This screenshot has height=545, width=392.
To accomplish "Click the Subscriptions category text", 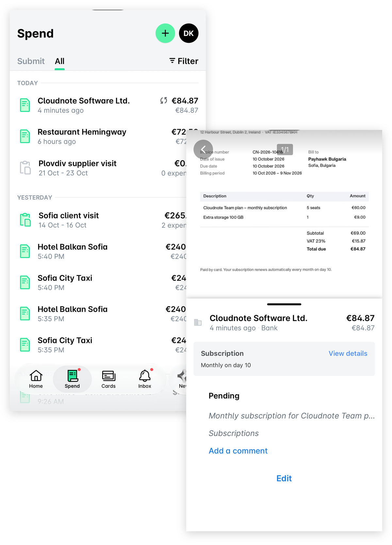I will click(x=234, y=433).
